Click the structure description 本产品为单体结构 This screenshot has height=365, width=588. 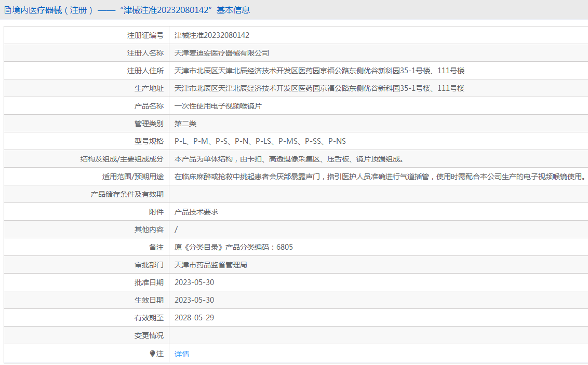pos(289,159)
